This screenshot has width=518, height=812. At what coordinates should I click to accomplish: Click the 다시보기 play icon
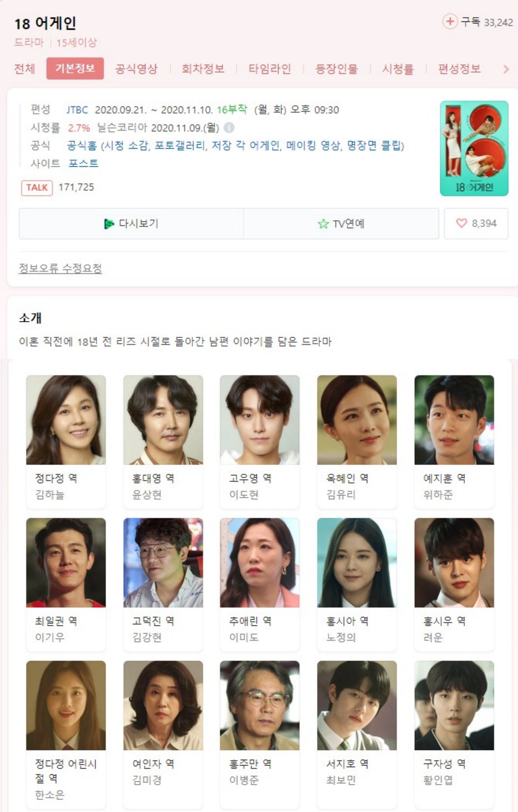109,223
